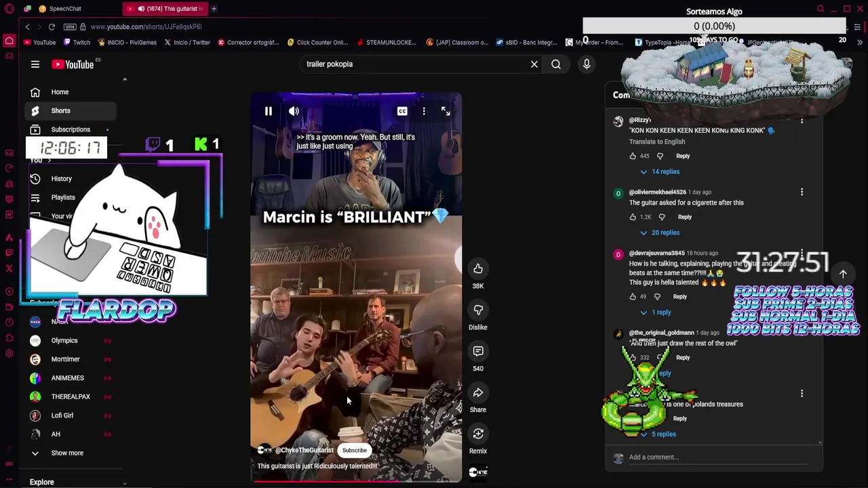Expand 5 replies under the Poland treasures comment
Image resolution: width=868 pixels, height=488 pixels.
click(658, 434)
